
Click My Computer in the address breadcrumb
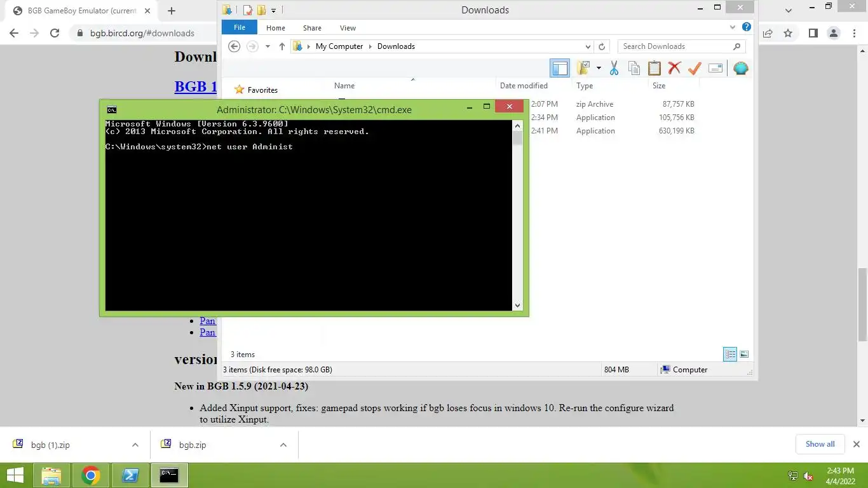click(339, 46)
